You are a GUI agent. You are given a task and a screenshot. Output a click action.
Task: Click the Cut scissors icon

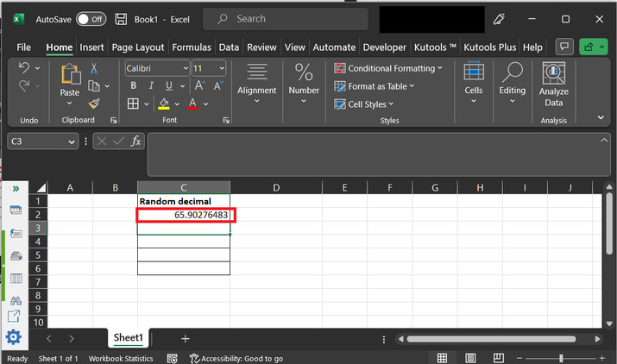click(x=94, y=68)
